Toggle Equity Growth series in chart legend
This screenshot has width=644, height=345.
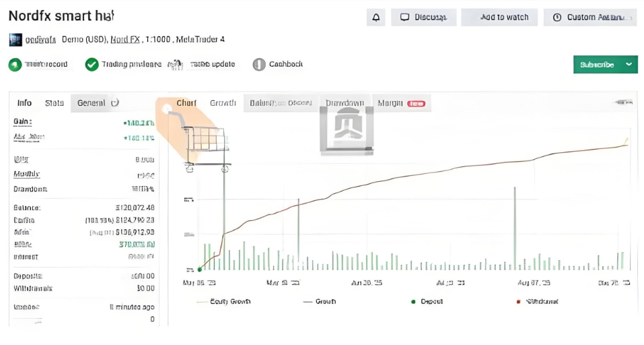point(223,301)
